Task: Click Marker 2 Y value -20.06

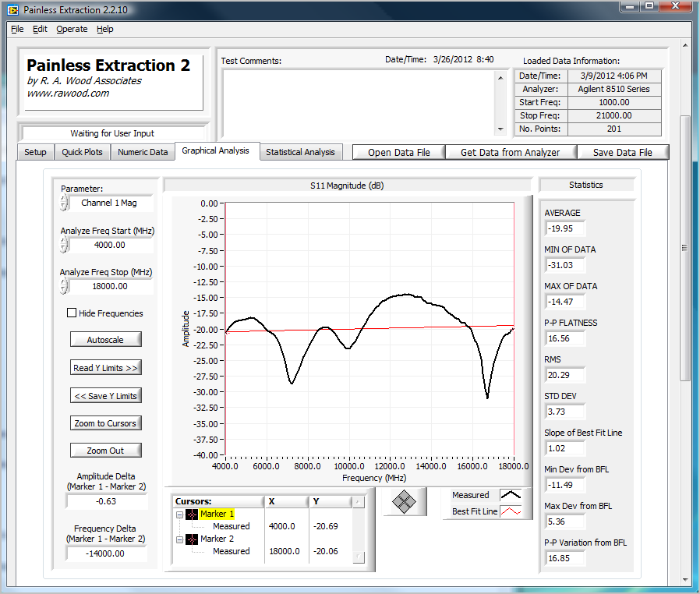Action: point(326,552)
